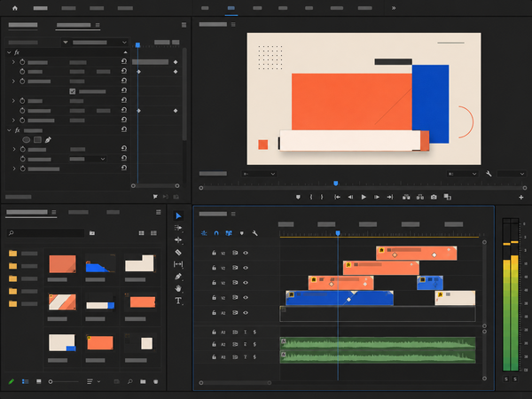Viewport: 532px width, 399px height.
Task: Toggle the green pencil writable icon
Action: [12, 381]
